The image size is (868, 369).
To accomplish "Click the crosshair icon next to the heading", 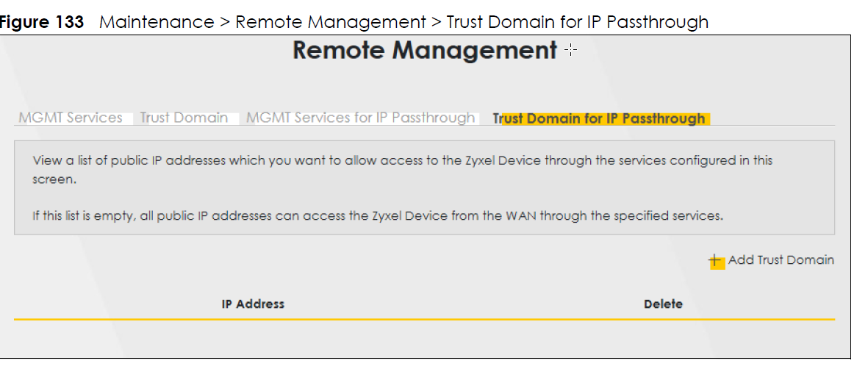I will [570, 51].
